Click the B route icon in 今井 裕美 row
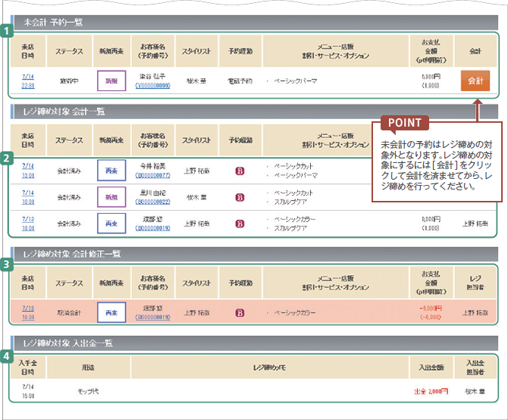This screenshot has height=420, width=508. point(240,169)
